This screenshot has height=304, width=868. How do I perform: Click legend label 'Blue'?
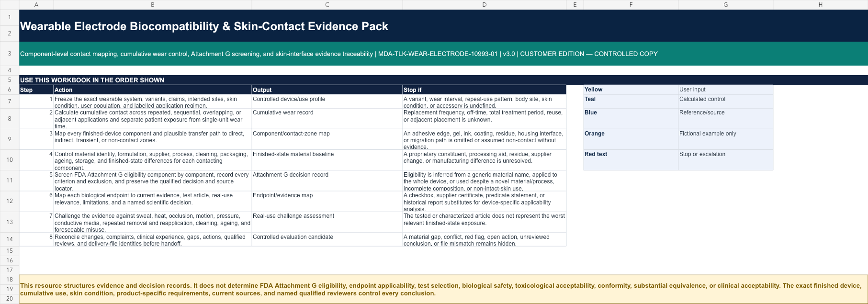[631, 119]
